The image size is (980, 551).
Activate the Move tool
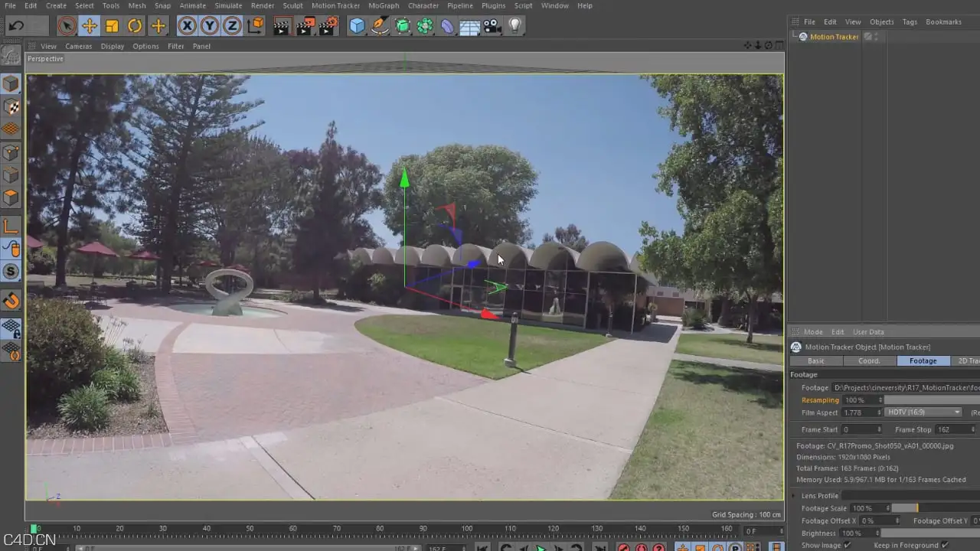pyautogui.click(x=90, y=26)
